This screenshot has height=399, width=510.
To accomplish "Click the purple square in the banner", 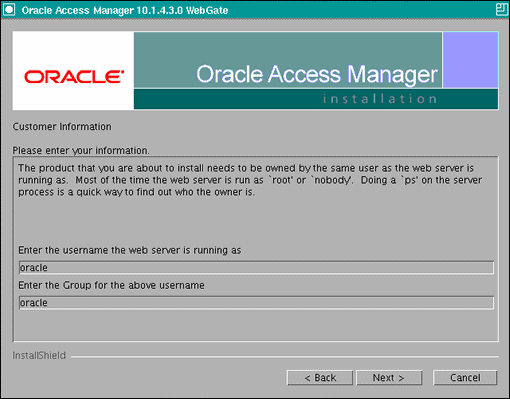I will point(470,60).
